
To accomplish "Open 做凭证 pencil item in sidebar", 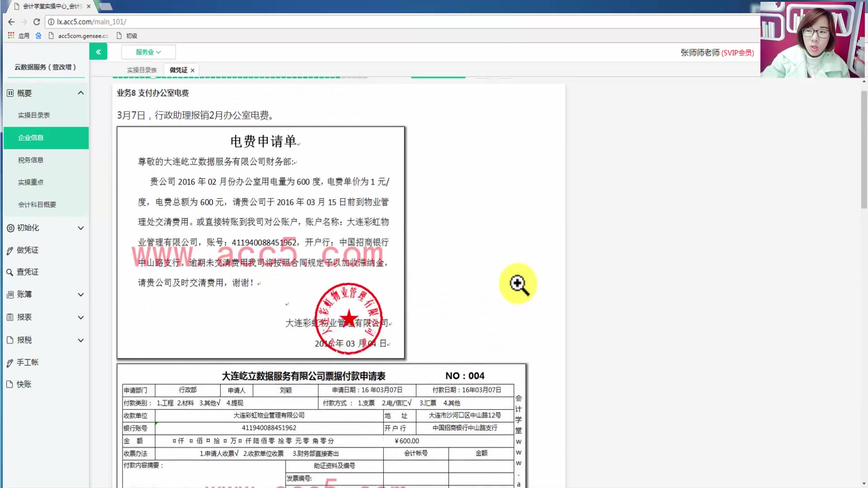I will coord(27,250).
